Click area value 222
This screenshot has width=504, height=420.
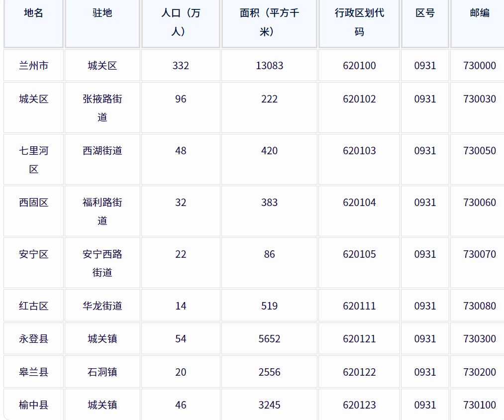[269, 99]
